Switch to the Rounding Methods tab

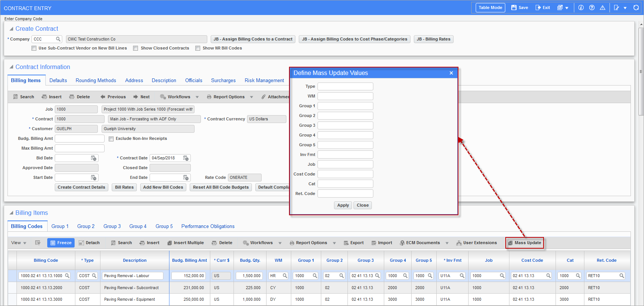point(96,81)
